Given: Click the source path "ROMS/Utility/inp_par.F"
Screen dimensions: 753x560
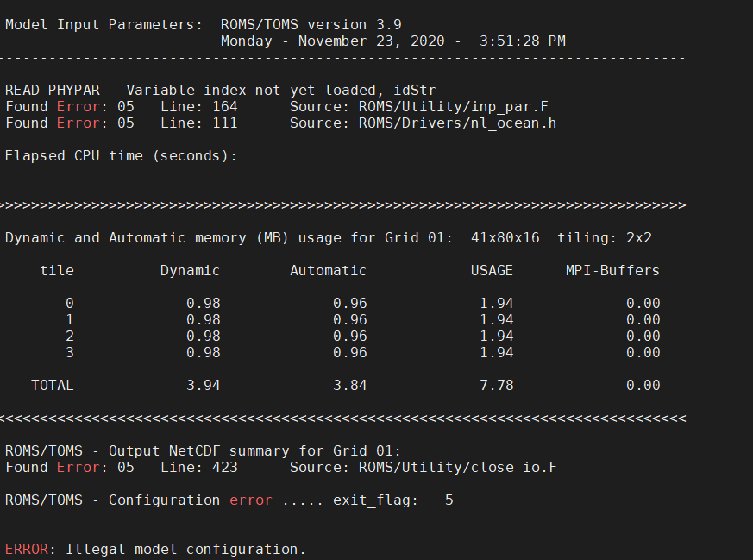Looking at the screenshot, I should coord(453,107).
